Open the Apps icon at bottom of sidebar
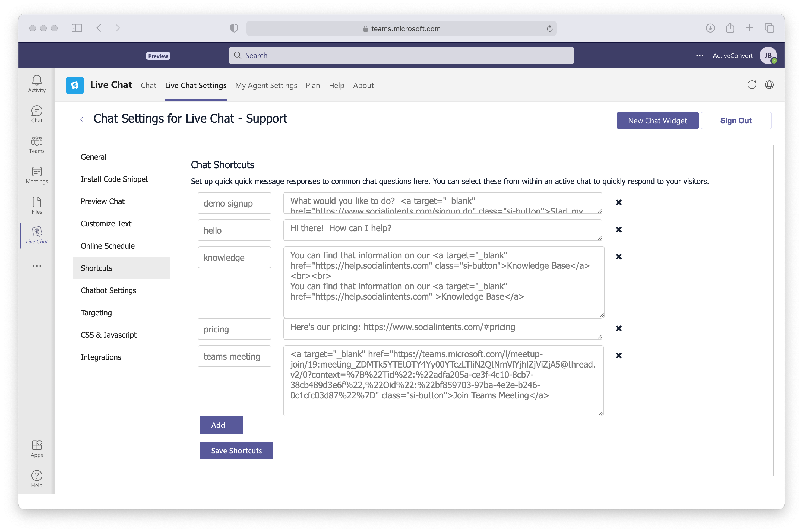 pos(36,448)
